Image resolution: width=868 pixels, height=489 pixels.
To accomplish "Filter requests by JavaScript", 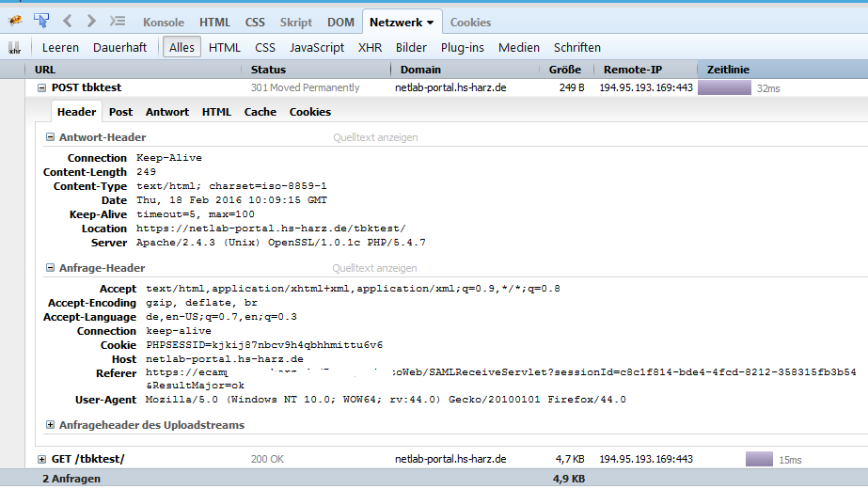I will point(316,47).
